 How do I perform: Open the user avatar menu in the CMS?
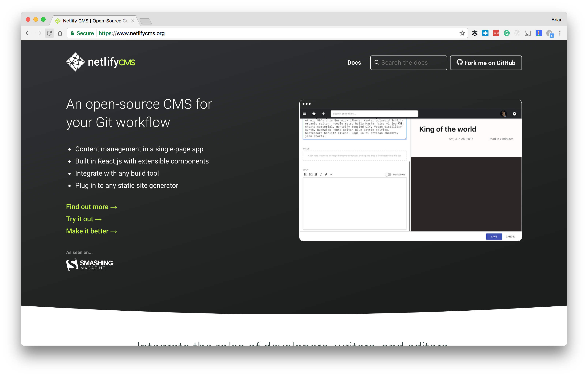503,114
